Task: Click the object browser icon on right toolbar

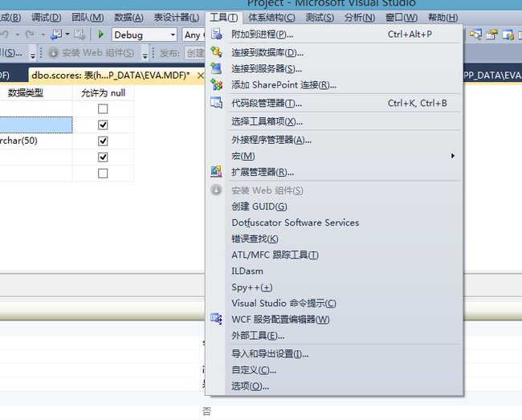Action: coord(508,35)
